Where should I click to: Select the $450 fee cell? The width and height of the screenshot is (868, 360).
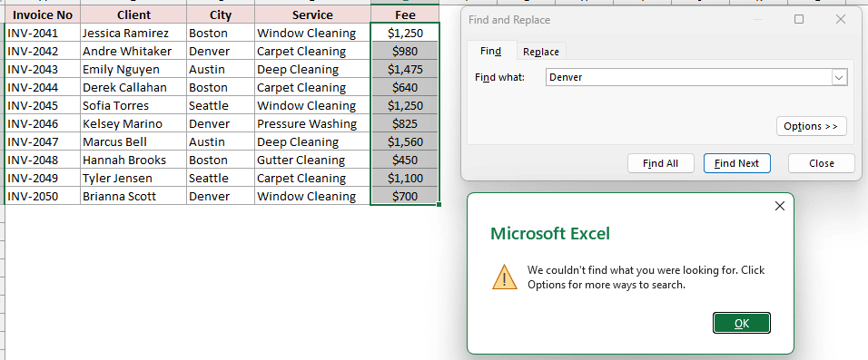(x=405, y=161)
